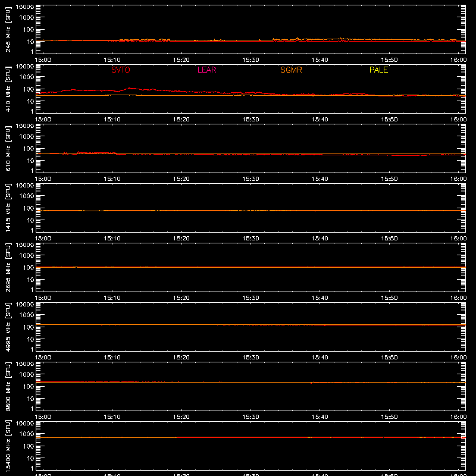Click the 1000 tick of the 2695 MHz panel

click(x=27, y=256)
